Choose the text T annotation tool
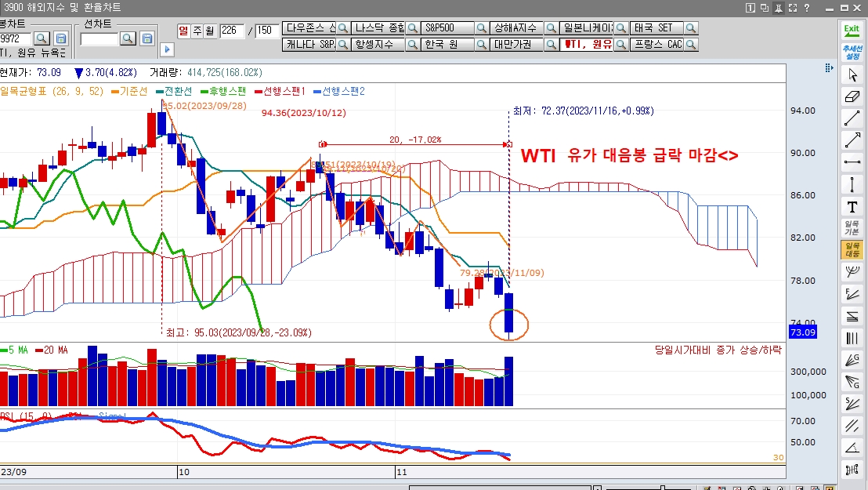 [852, 207]
